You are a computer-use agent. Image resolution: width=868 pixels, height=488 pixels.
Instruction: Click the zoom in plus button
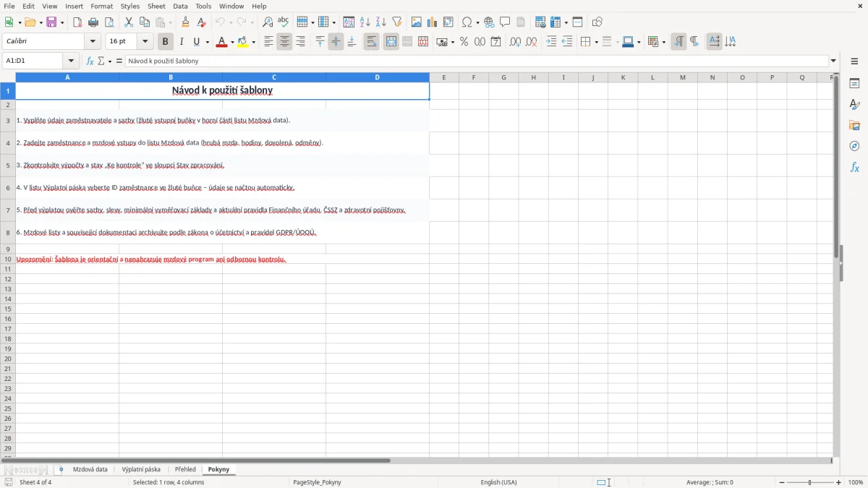(839, 482)
